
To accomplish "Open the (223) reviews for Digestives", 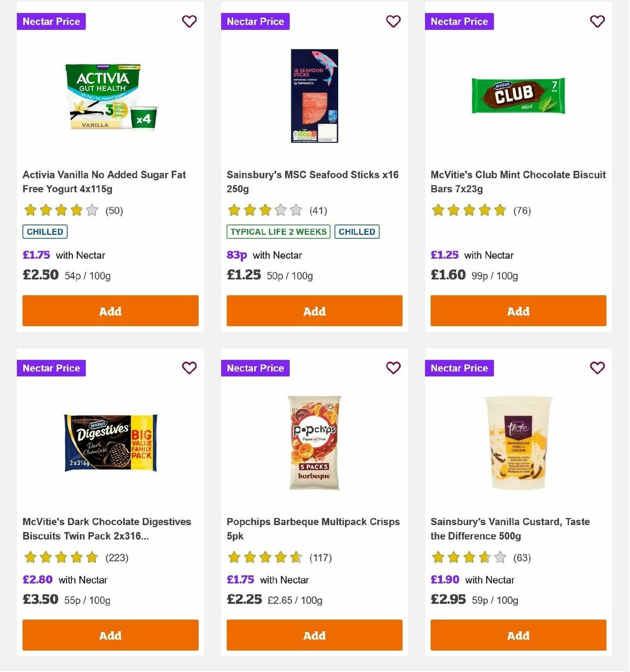I will (118, 558).
